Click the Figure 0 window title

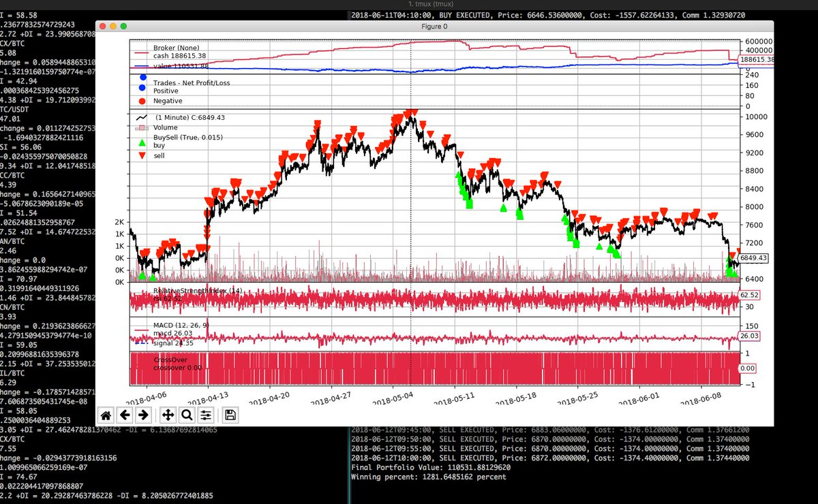click(435, 27)
